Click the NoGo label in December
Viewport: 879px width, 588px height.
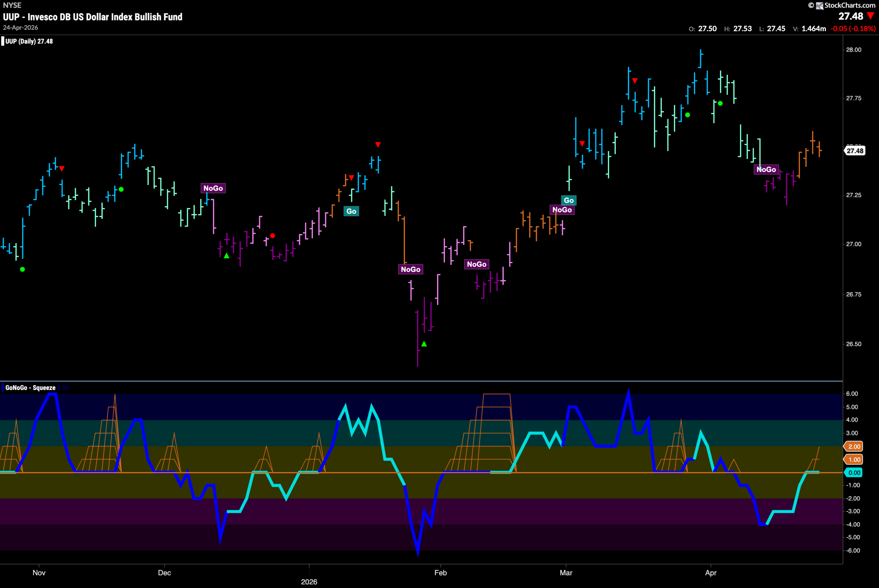point(213,188)
